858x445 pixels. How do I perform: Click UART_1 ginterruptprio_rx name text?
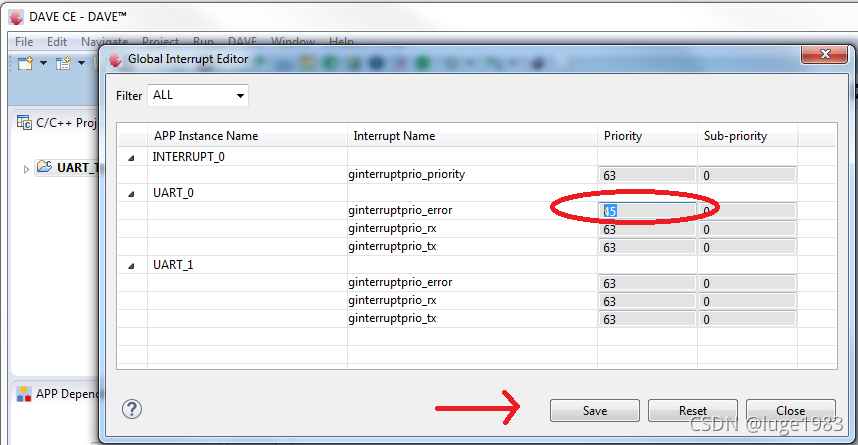[392, 300]
